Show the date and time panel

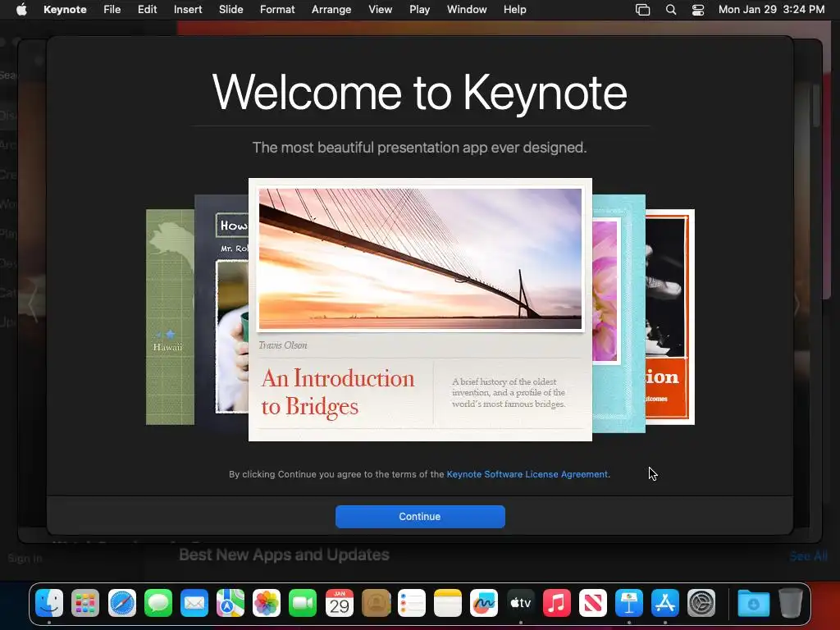[x=771, y=10]
